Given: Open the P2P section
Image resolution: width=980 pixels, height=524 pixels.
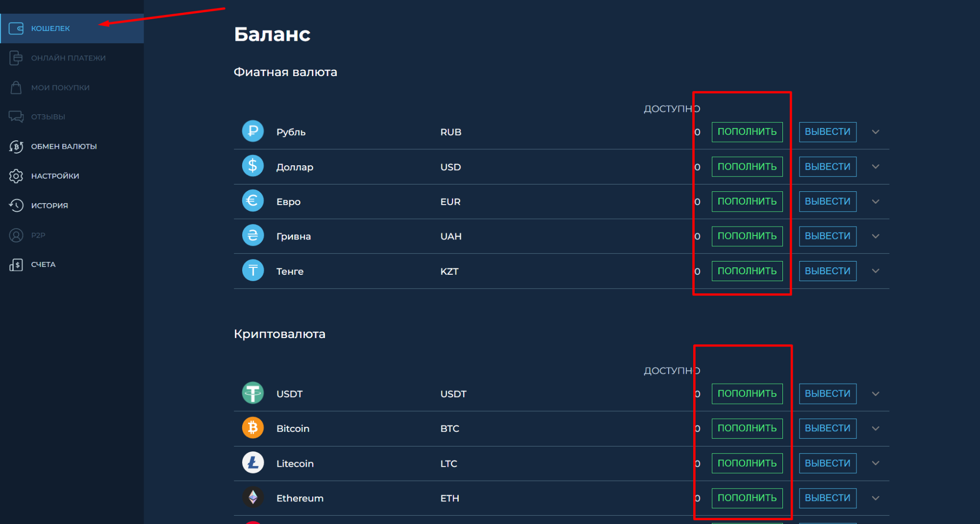Looking at the screenshot, I should click(x=37, y=235).
